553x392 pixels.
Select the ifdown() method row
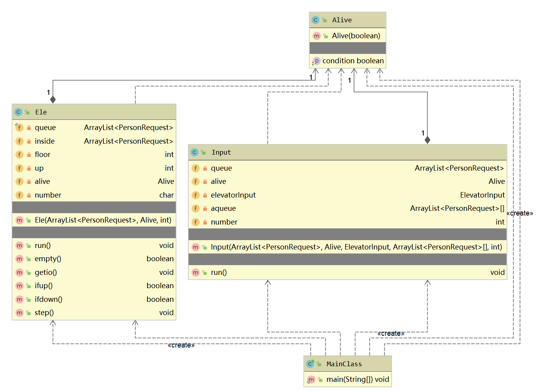point(94,299)
